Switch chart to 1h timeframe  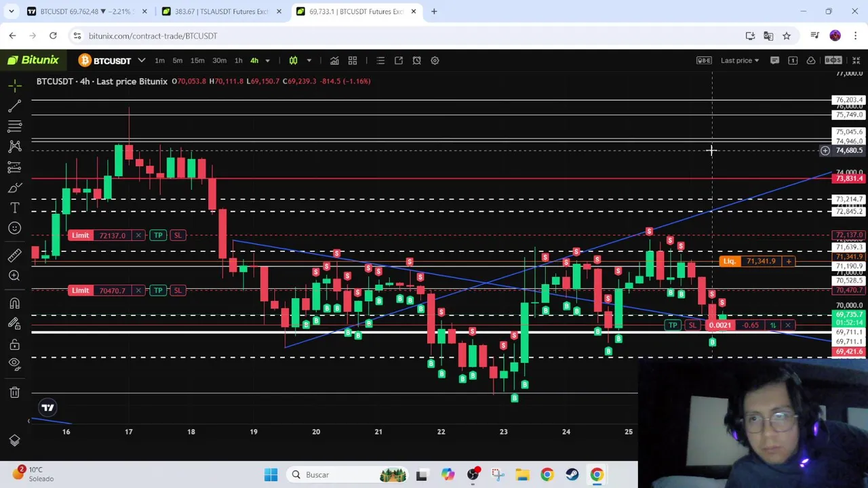tap(238, 60)
